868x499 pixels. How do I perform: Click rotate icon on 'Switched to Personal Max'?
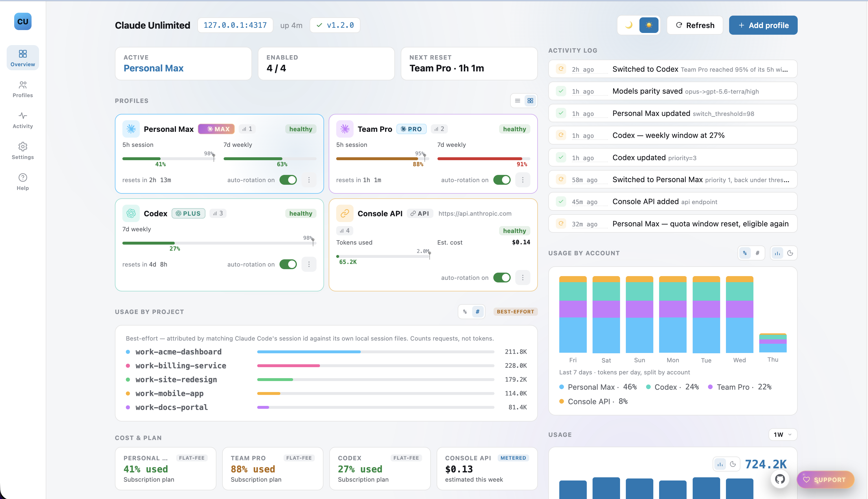(x=561, y=179)
